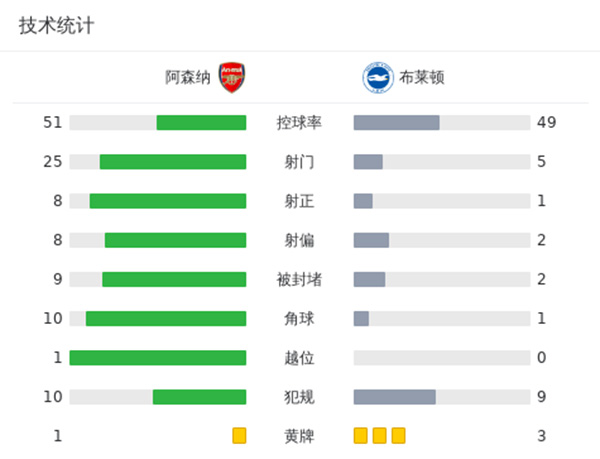
Task: Select the 技术统计 section heading
Action: pos(56,26)
